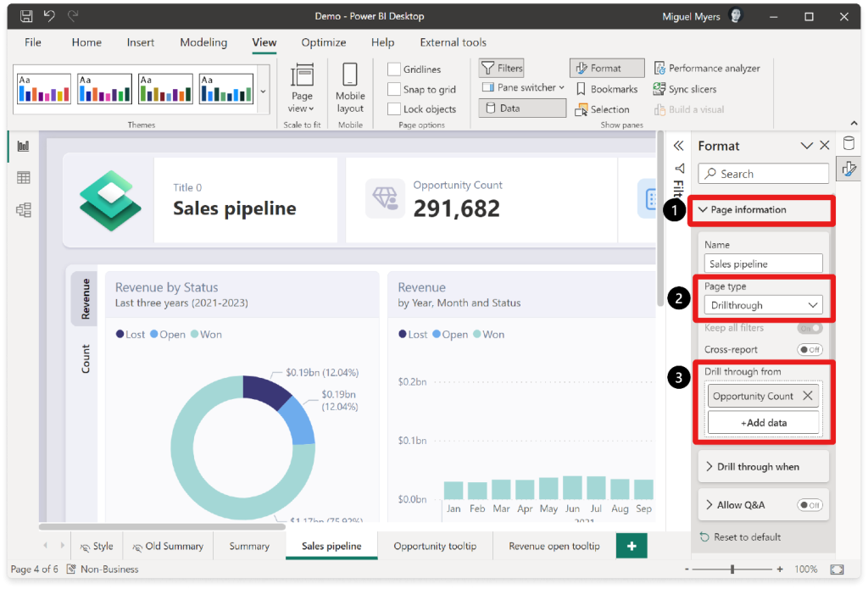
Task: Open Performance analyzer pane
Action: point(707,68)
